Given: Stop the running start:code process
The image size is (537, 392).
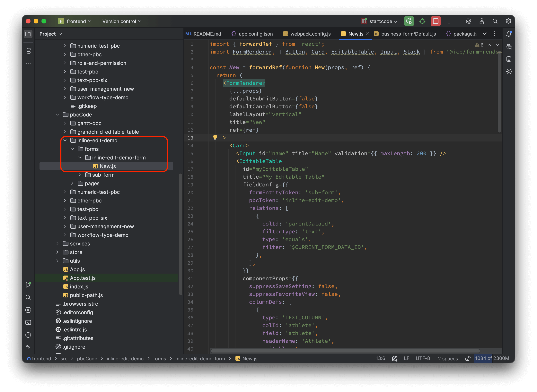Looking at the screenshot, I should pos(436,21).
